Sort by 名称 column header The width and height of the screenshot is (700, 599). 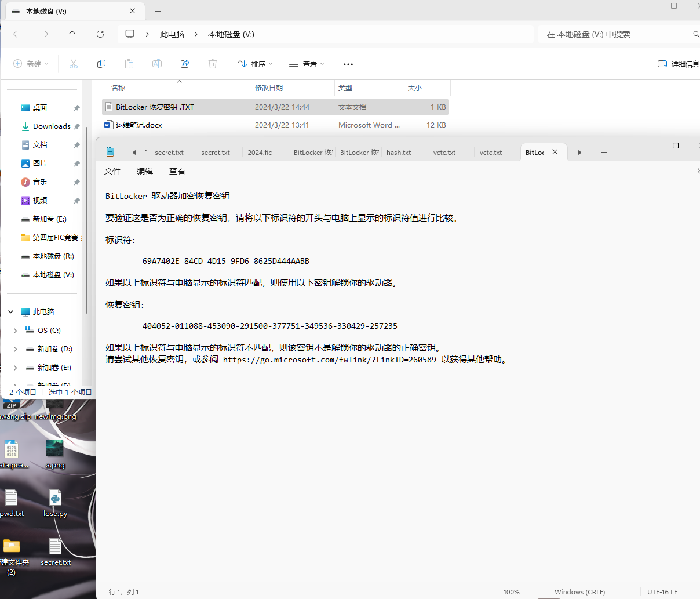[x=118, y=88]
